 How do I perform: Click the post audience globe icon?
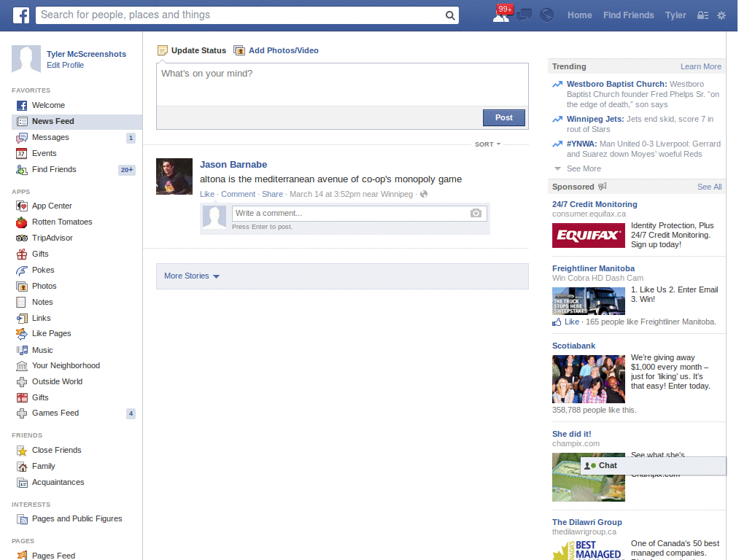tap(424, 194)
